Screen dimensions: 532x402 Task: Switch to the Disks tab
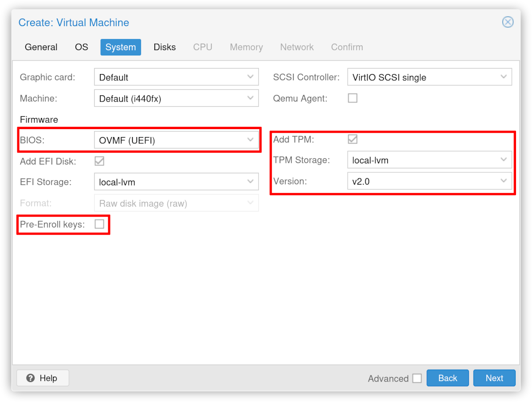[164, 47]
